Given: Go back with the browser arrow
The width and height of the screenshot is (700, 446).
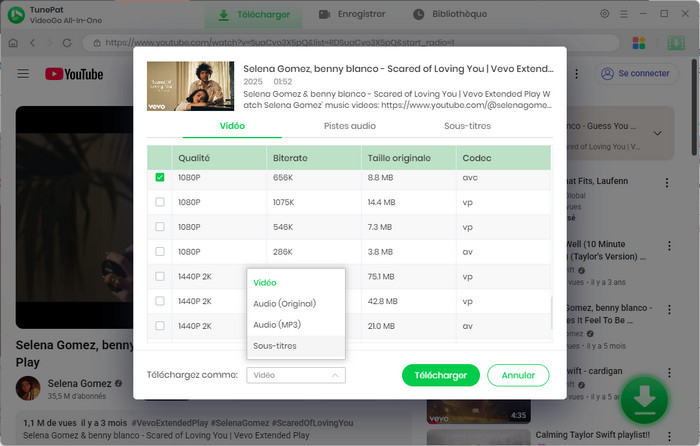Looking at the screenshot, I should tap(33, 43).
